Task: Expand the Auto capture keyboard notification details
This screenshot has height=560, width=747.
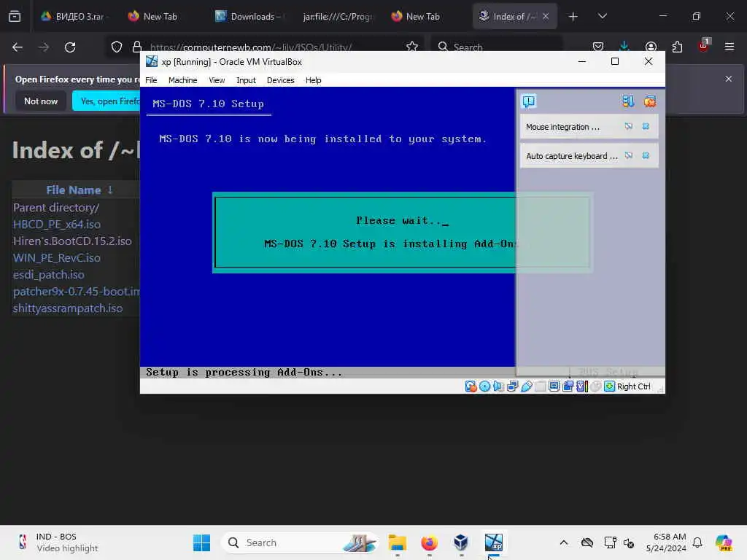Action: (x=572, y=156)
